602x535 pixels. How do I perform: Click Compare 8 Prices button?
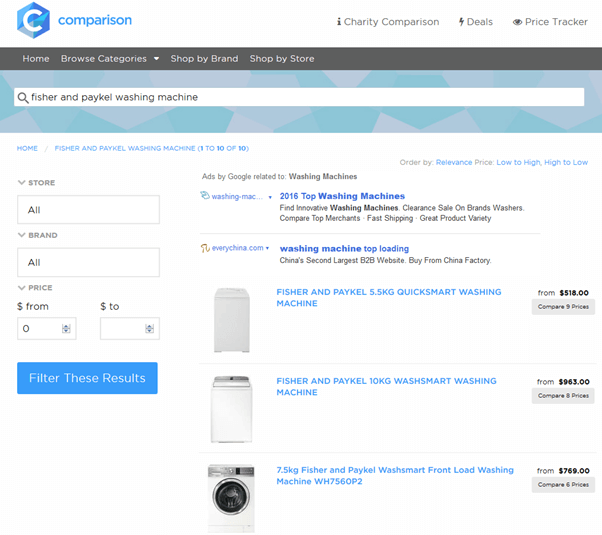click(563, 396)
